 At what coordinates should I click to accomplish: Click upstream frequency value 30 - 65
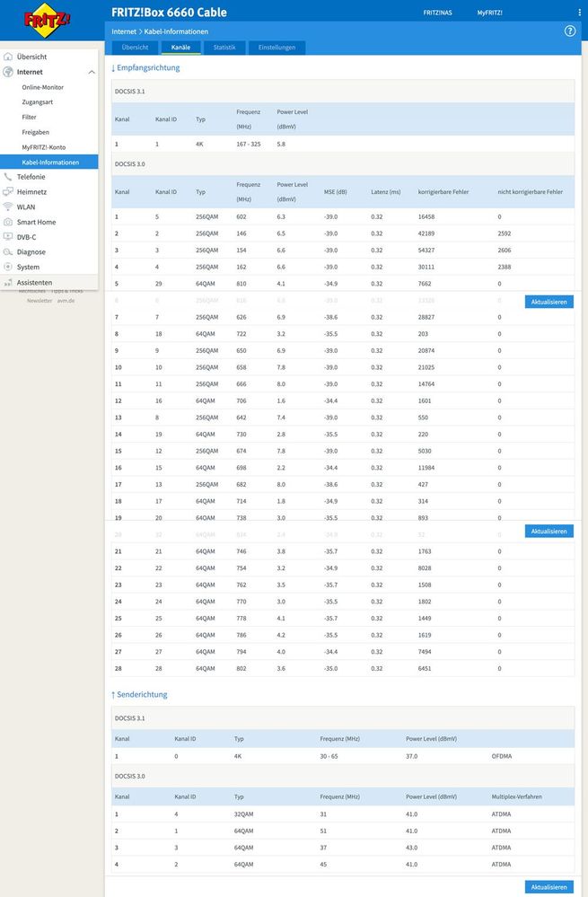329,756
